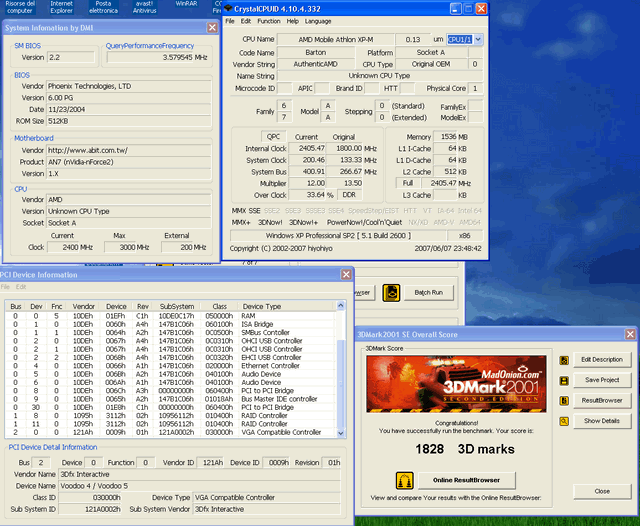Click the Internal Clock current value 2405.47
Image resolution: width=640 pixels, height=526 pixels.
point(307,149)
